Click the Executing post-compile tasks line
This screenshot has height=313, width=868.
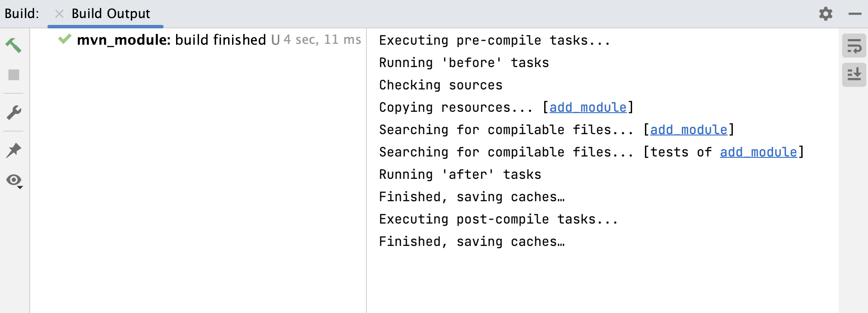point(498,219)
